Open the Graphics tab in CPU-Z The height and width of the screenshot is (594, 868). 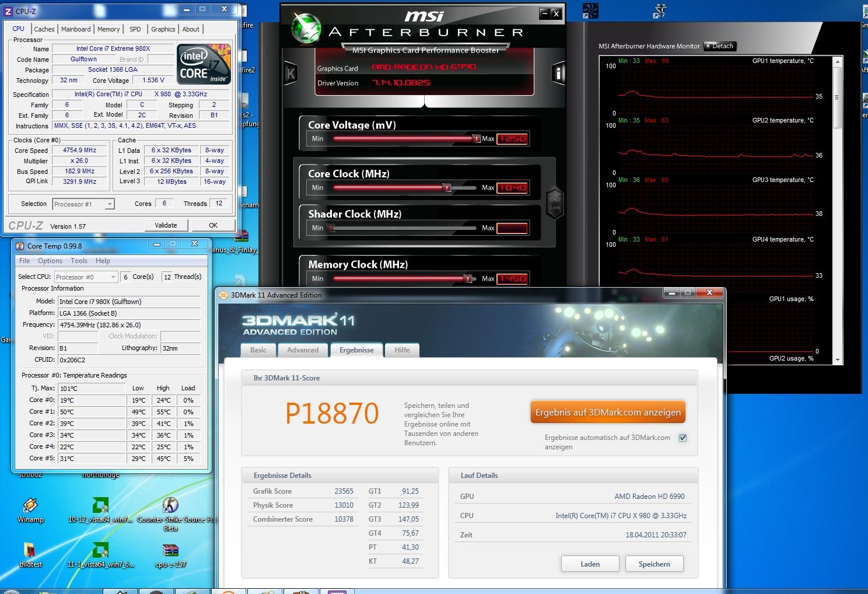pyautogui.click(x=163, y=29)
